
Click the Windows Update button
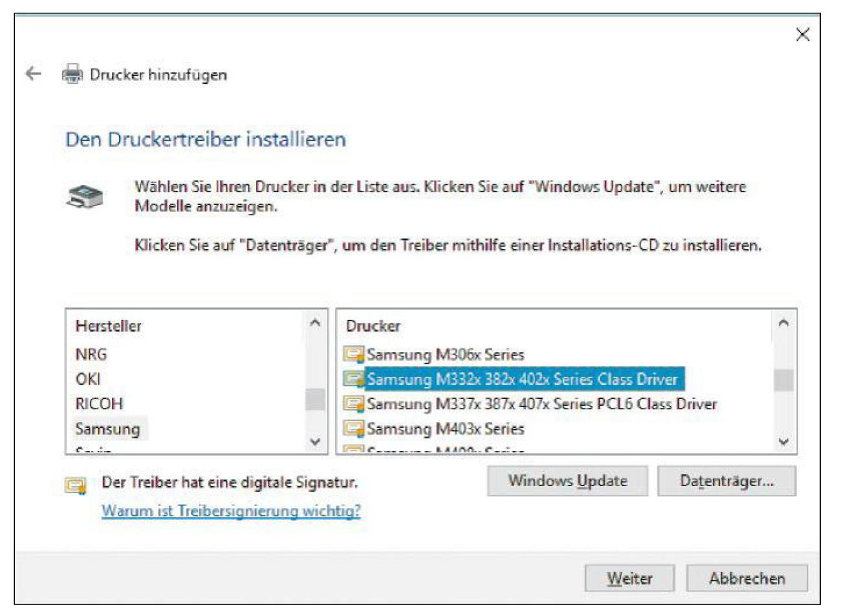(567, 481)
